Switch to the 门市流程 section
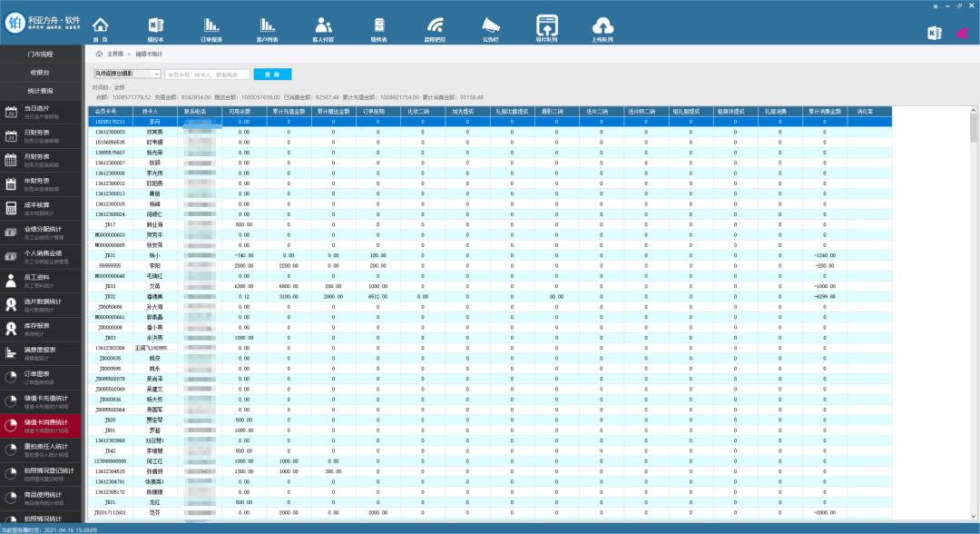This screenshot has height=534, width=980. coord(41,54)
